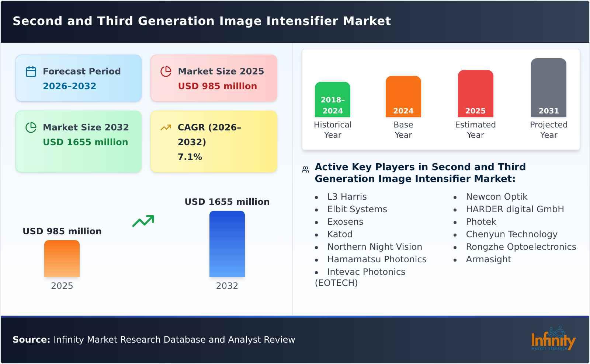The height and width of the screenshot is (364, 590).
Task: Click the Forecast Period card
Action: tap(78, 78)
